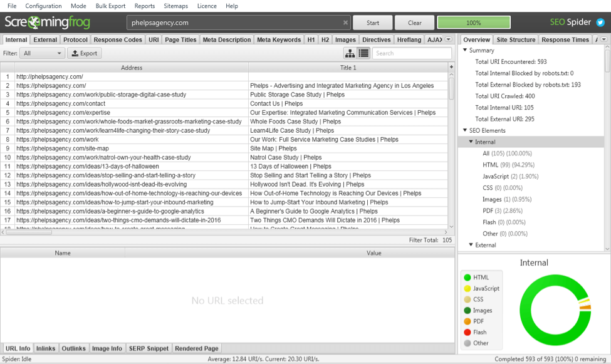
Task: Switch to the Hreflang tab
Action: tap(409, 39)
